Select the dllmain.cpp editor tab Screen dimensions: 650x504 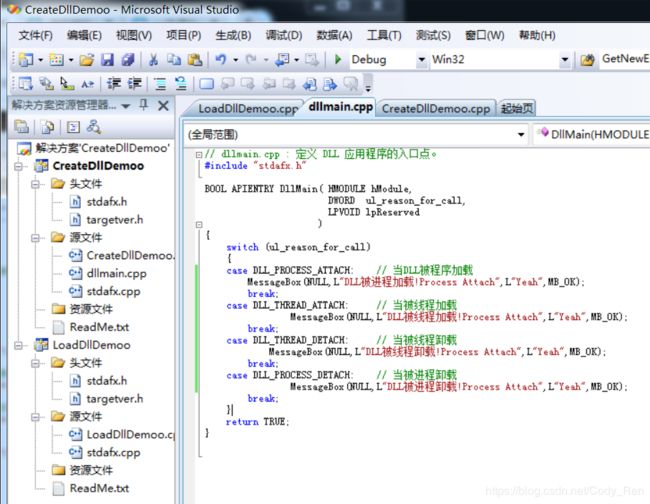point(340,107)
